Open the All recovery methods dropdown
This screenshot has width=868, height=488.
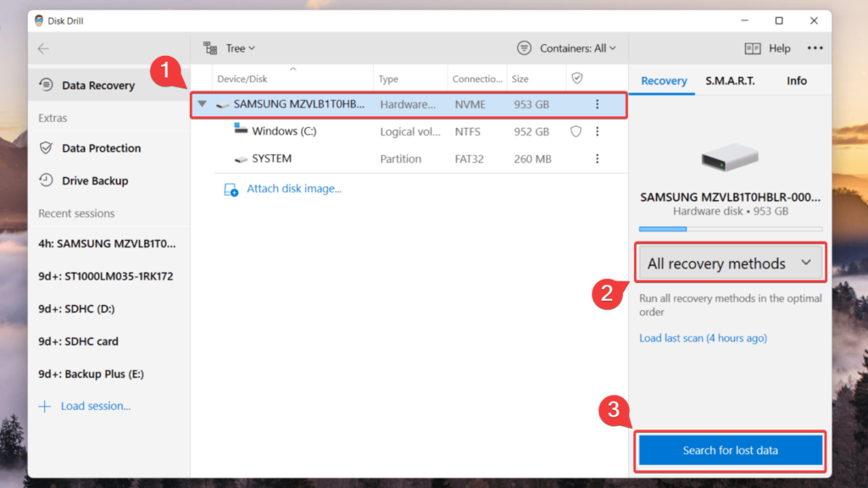730,263
